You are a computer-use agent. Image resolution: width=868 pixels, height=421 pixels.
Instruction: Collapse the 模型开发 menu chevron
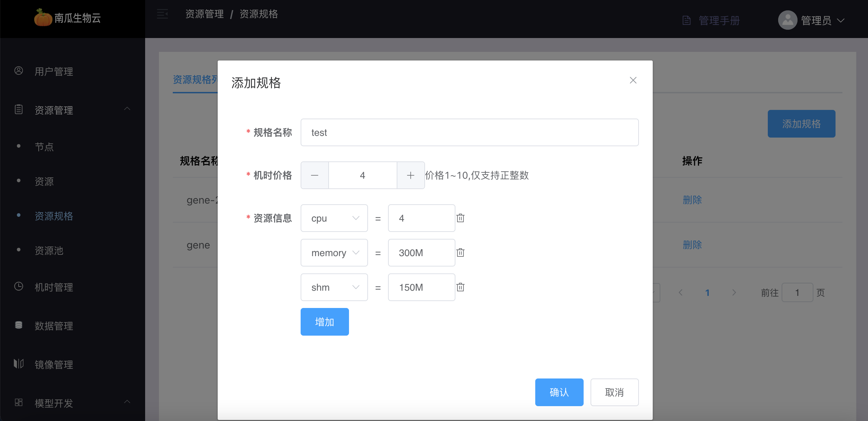pos(127,402)
